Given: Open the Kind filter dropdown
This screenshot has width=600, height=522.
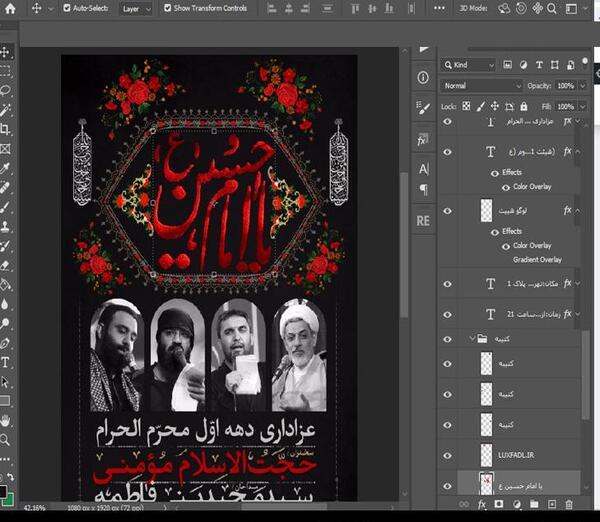Looking at the screenshot, I should (x=468, y=65).
